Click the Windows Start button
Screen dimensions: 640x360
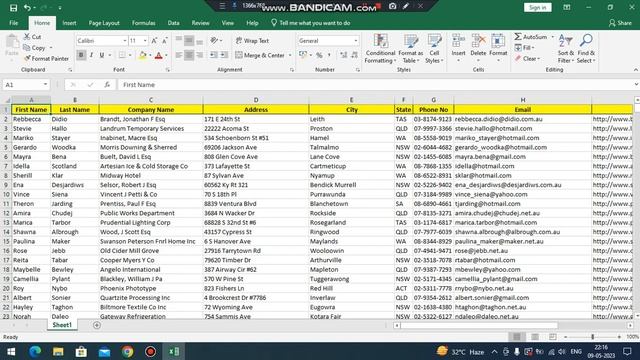(x=11, y=351)
